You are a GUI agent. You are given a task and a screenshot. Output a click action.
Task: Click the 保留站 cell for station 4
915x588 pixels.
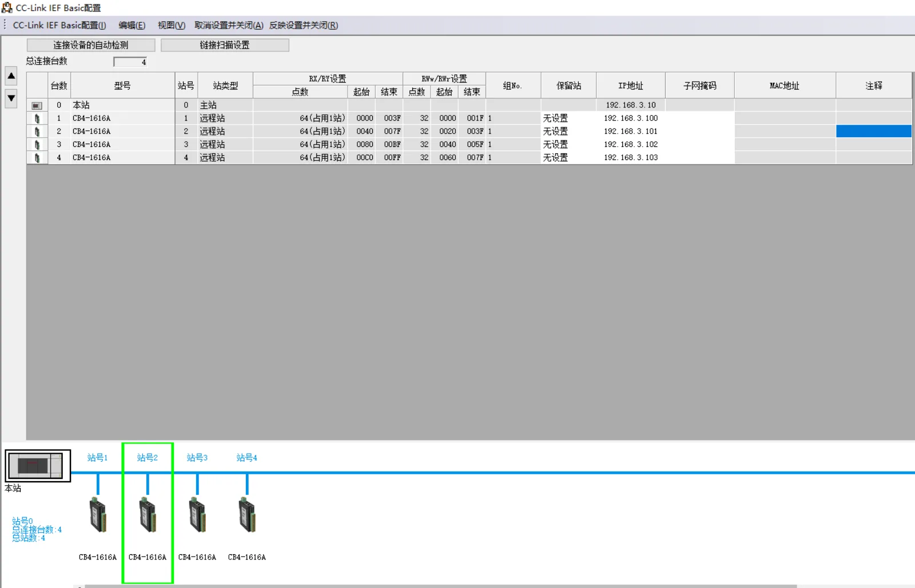coord(568,158)
